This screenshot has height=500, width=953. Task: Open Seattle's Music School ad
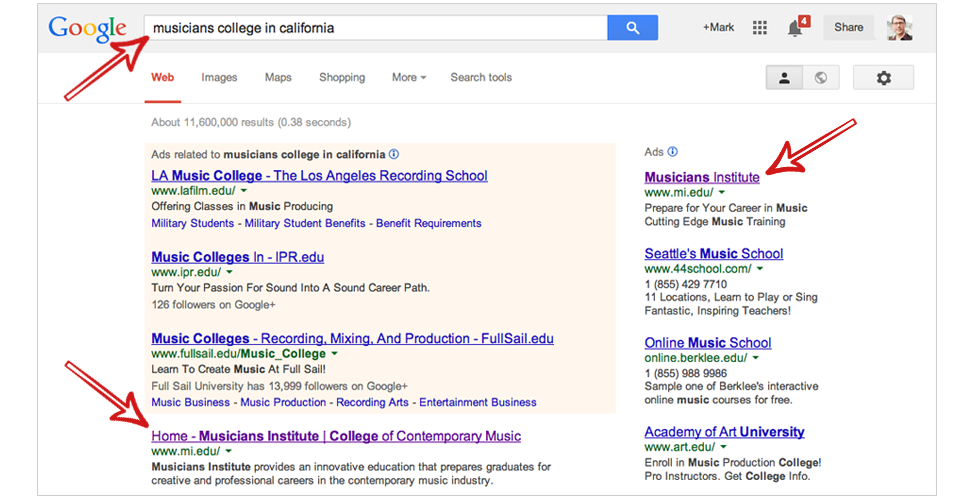point(714,254)
